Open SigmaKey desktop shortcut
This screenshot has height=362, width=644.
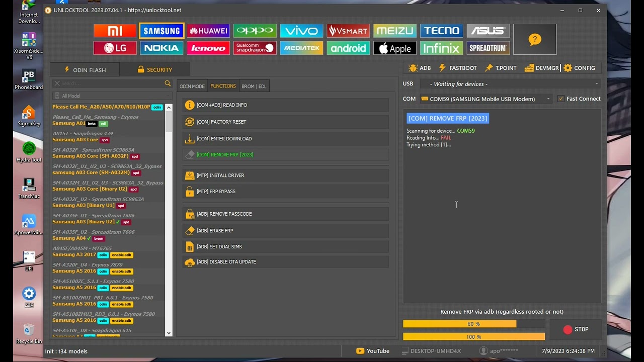(29, 115)
